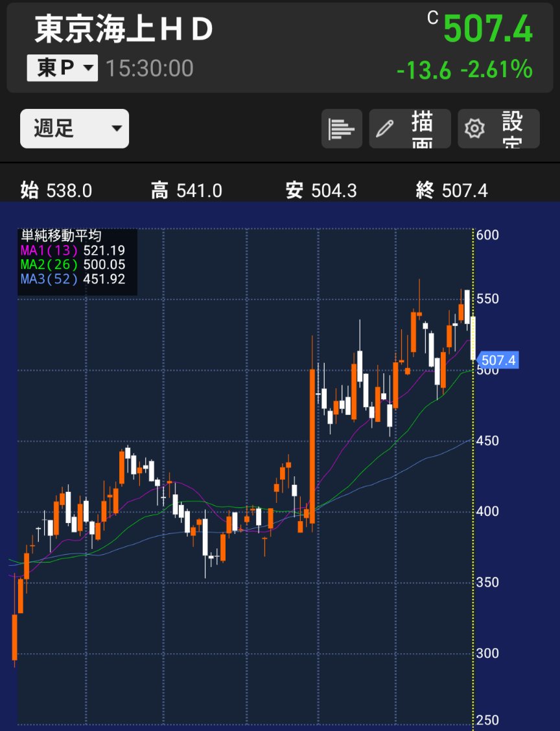560x731 pixels.
Task: Tap the 東京海上HD stock name
Action: coord(124,29)
